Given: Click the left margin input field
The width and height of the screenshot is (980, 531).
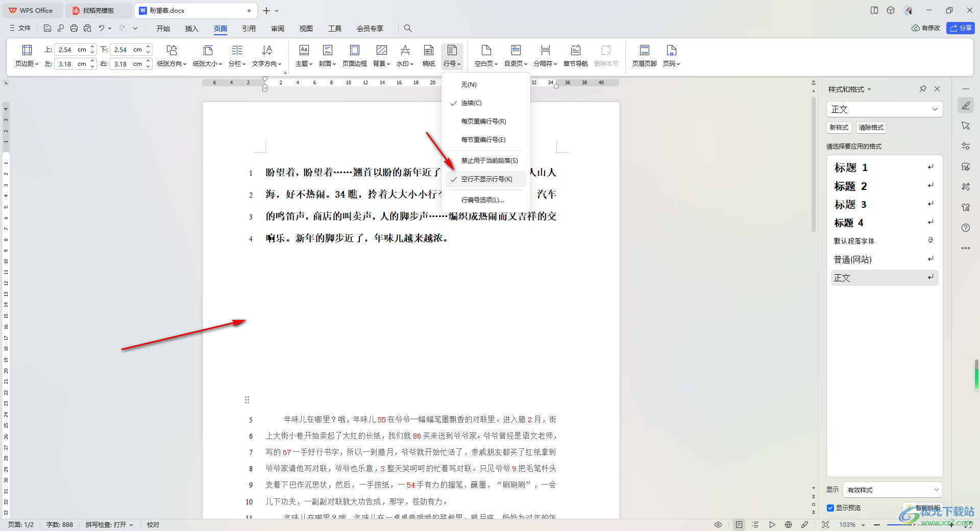Looking at the screenshot, I should click(x=71, y=64).
